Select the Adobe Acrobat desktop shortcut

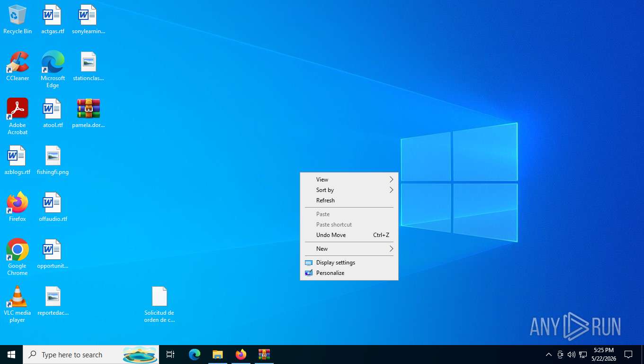(x=18, y=117)
